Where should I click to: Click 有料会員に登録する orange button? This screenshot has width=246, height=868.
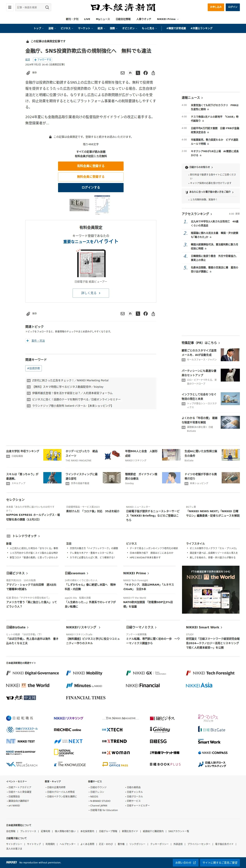click(x=90, y=166)
